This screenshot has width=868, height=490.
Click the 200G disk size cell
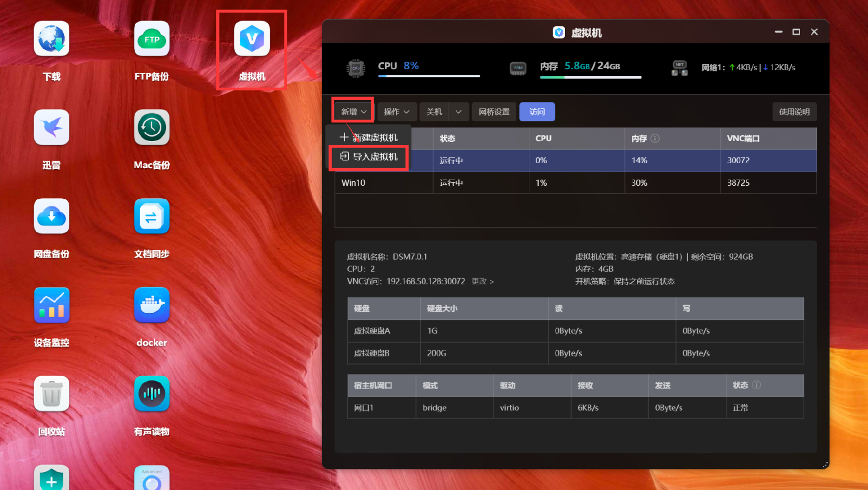coord(484,353)
